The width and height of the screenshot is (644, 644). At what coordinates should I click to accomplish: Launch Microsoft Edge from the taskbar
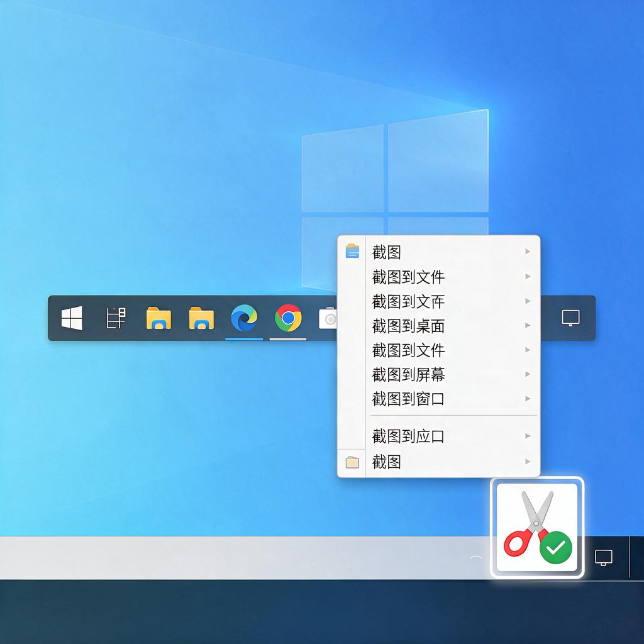244,318
